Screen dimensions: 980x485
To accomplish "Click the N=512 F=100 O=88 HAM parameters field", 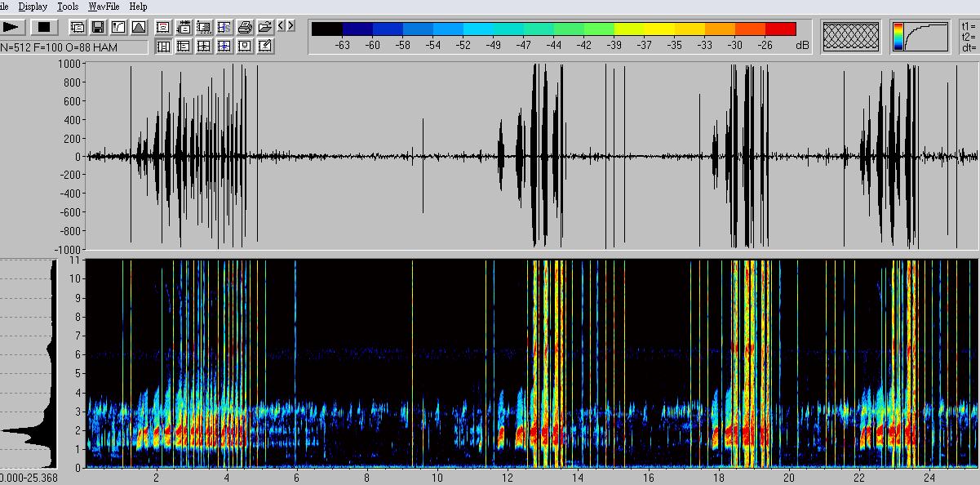I will (73, 47).
